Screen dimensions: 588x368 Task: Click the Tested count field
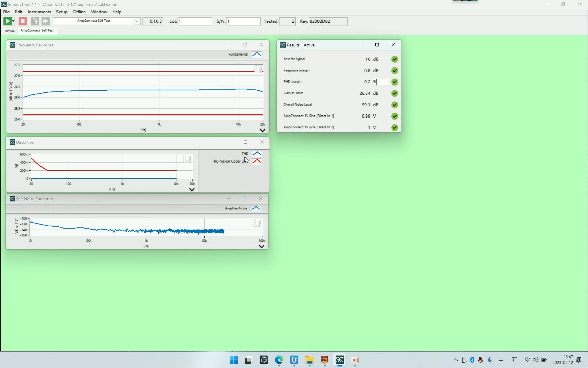(x=288, y=21)
